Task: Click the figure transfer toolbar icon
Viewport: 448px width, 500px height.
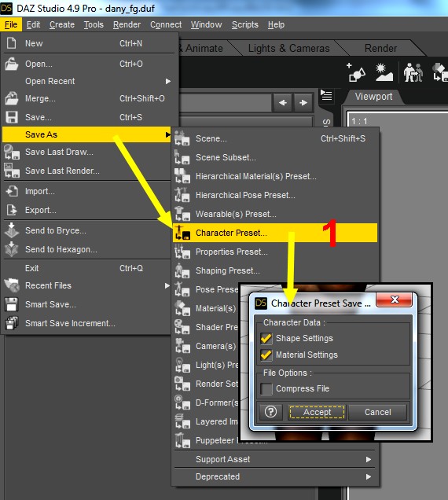Action: pyautogui.click(x=413, y=72)
